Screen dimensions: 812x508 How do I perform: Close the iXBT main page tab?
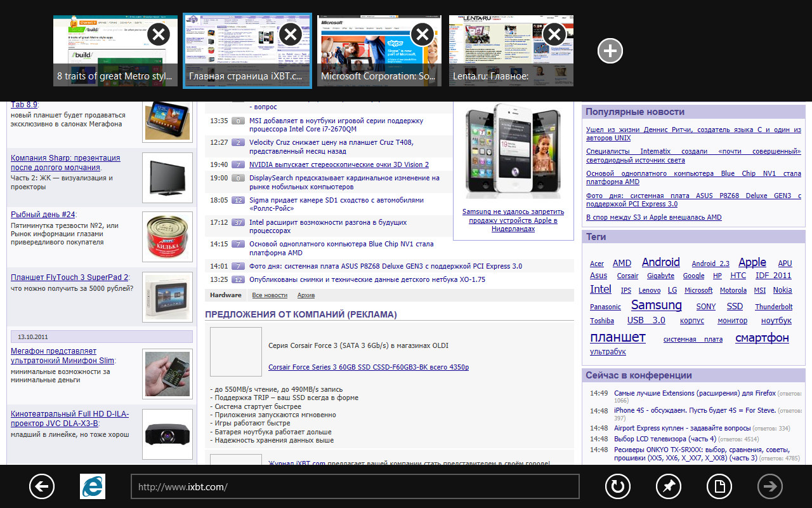tap(291, 34)
